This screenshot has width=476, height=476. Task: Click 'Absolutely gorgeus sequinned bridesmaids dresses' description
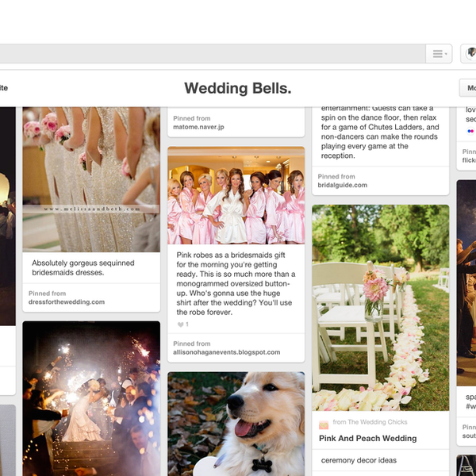click(83, 268)
